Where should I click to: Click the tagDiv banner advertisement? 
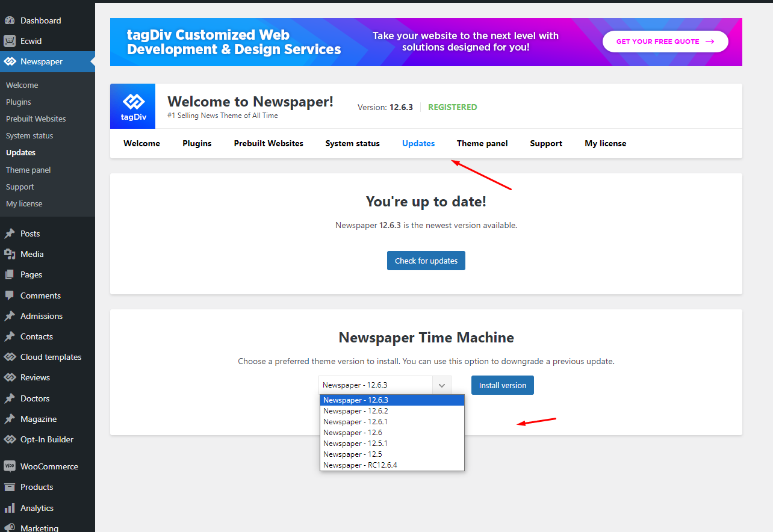point(426,42)
